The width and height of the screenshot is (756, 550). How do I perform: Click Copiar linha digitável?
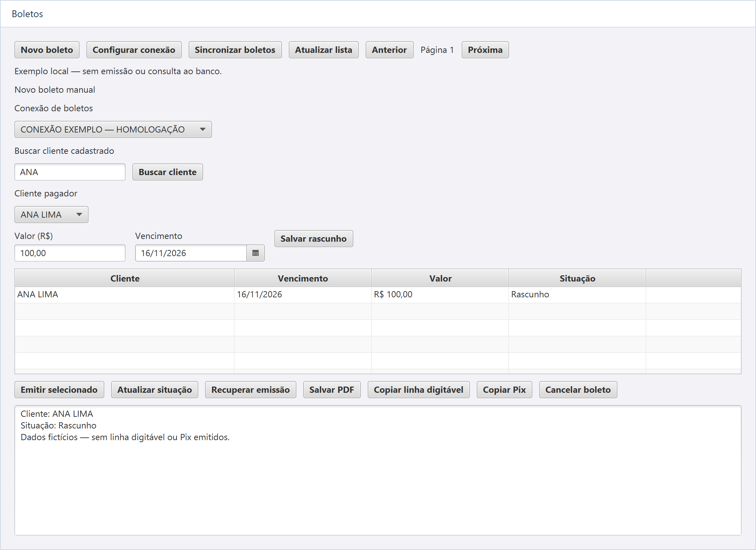[418, 390]
